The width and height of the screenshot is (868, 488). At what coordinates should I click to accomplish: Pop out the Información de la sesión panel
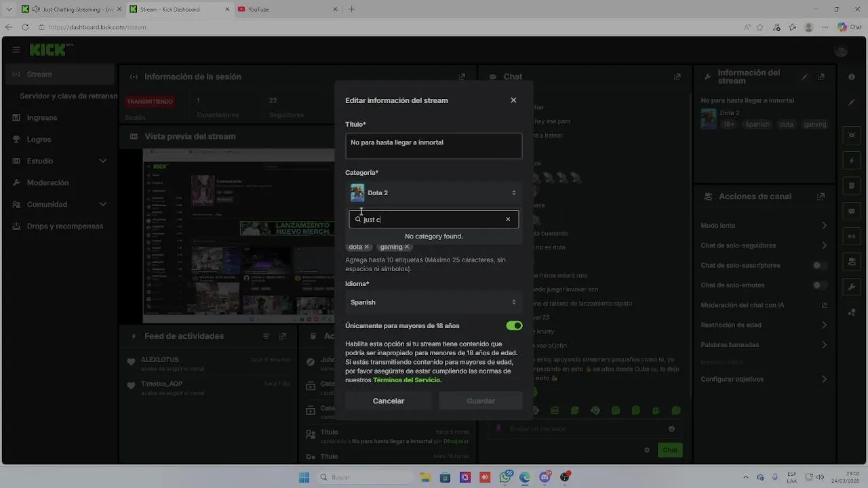(462, 77)
